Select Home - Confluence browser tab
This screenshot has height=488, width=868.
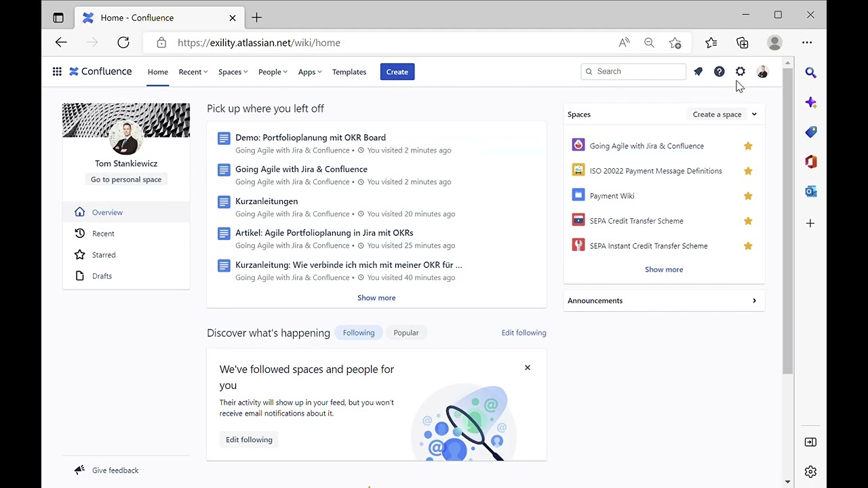(160, 18)
